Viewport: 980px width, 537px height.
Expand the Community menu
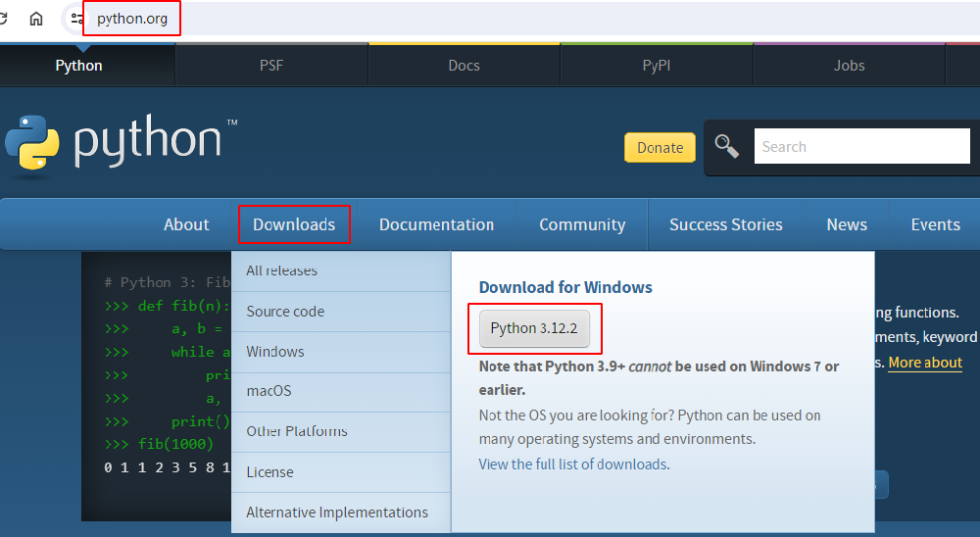[582, 224]
